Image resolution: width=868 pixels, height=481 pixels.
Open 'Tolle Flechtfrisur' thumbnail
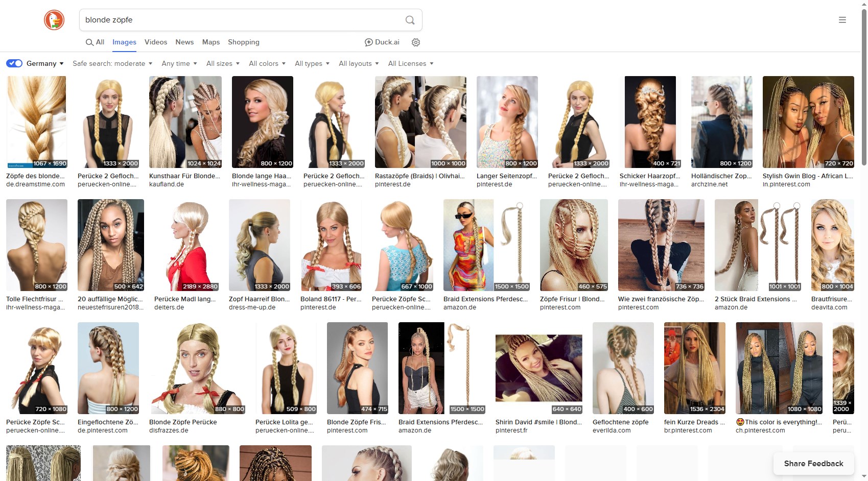click(37, 245)
